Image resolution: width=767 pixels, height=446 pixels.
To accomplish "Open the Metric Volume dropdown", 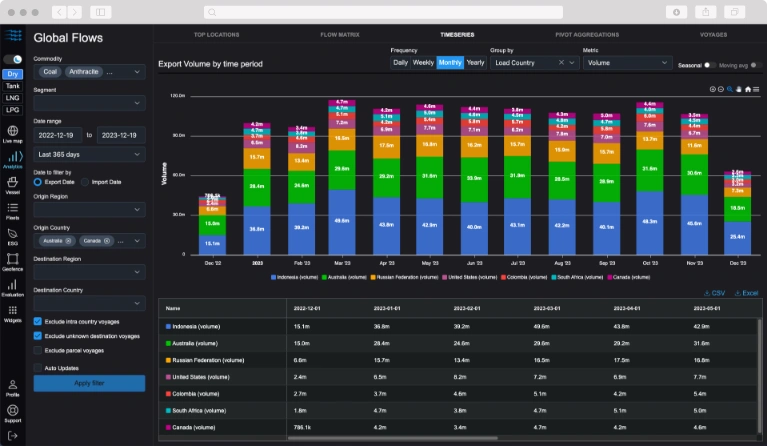I will [x=628, y=63].
